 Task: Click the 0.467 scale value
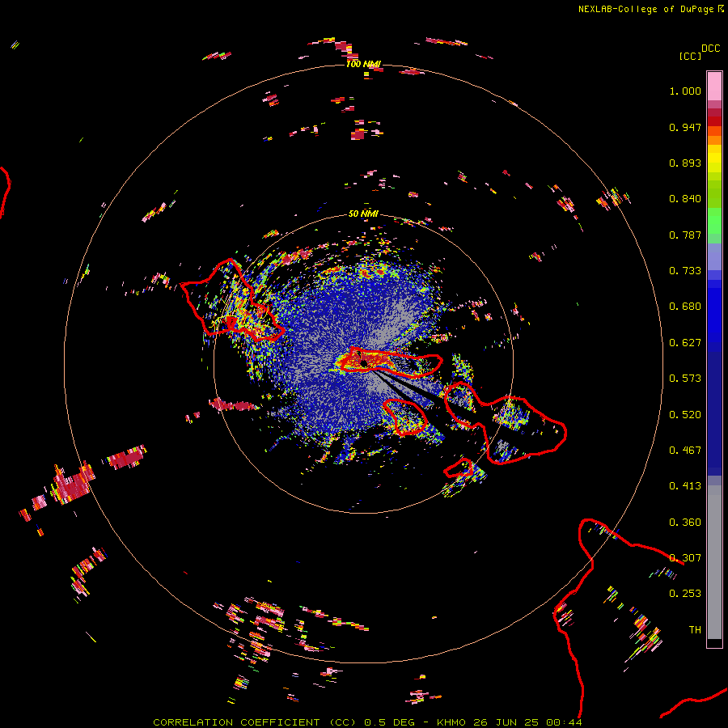[685, 451]
